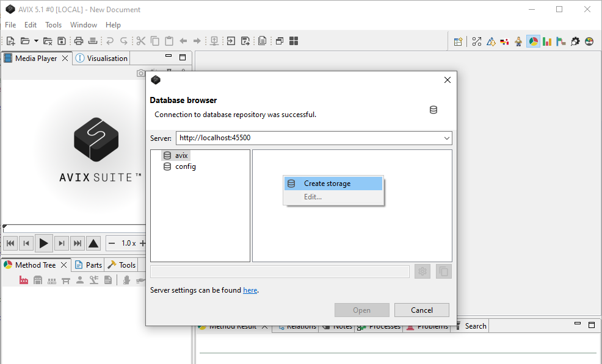Click the save disk icon in the toolbar

point(62,41)
